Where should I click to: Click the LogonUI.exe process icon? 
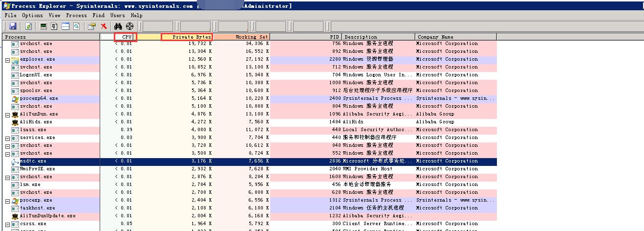click(x=15, y=75)
